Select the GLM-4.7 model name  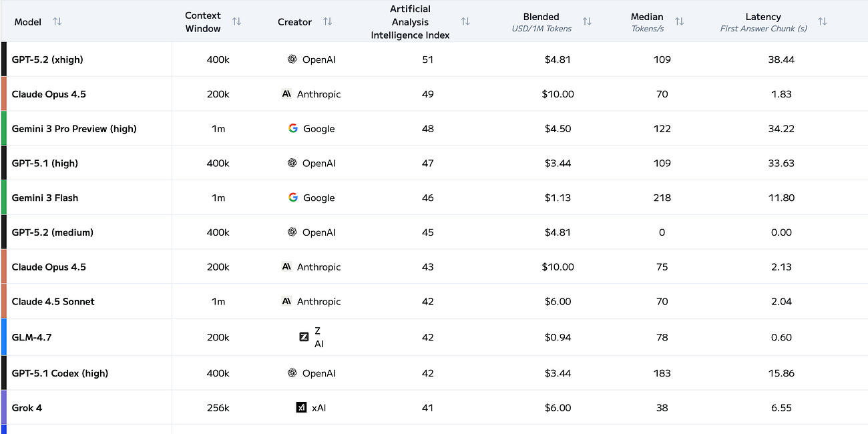pyautogui.click(x=31, y=337)
